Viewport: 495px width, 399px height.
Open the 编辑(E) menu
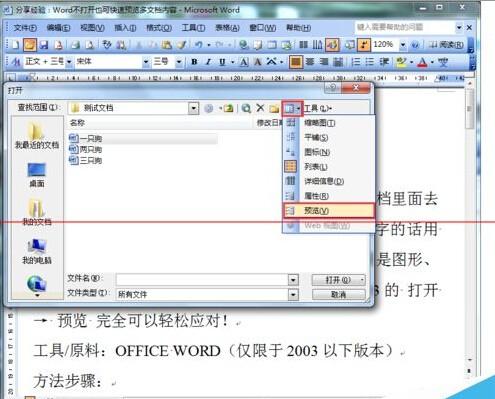coord(58,28)
